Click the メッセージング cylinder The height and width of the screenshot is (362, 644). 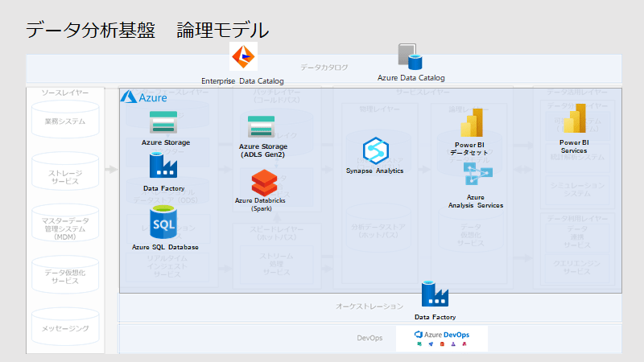[x=65, y=327]
